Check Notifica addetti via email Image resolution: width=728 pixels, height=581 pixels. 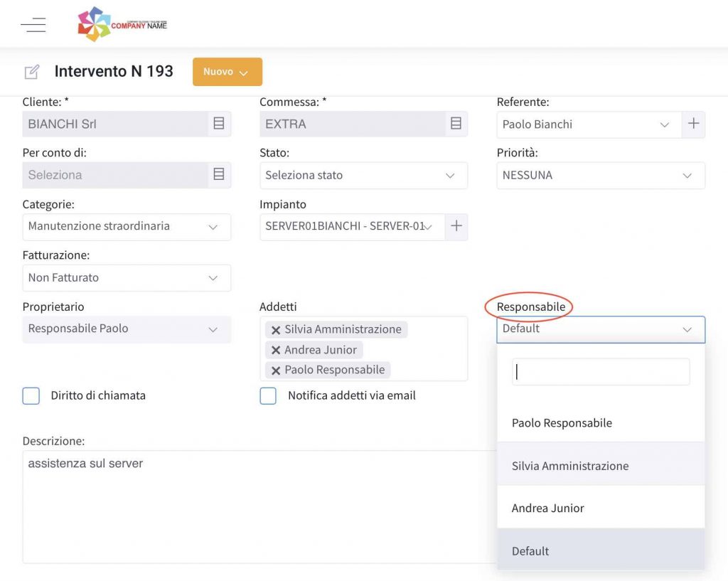click(268, 395)
